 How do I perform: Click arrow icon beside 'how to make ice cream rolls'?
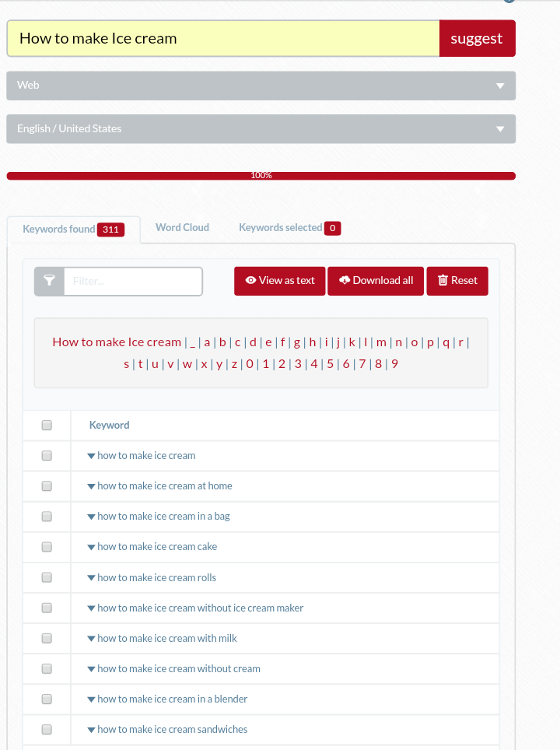tap(91, 578)
